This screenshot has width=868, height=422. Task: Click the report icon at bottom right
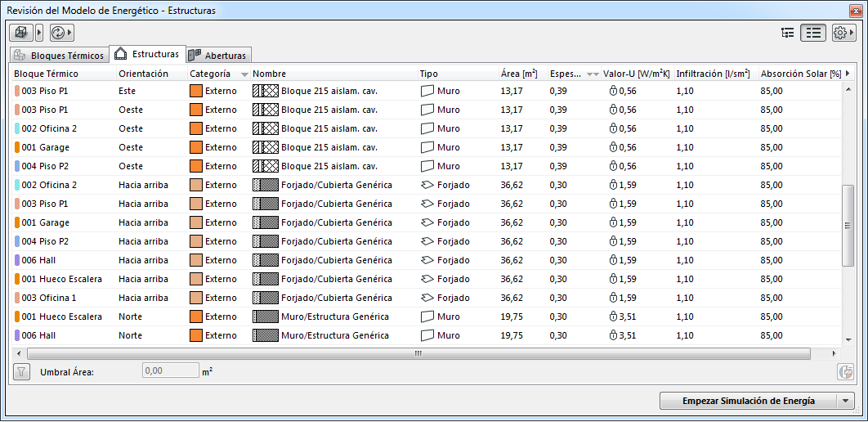point(845,372)
